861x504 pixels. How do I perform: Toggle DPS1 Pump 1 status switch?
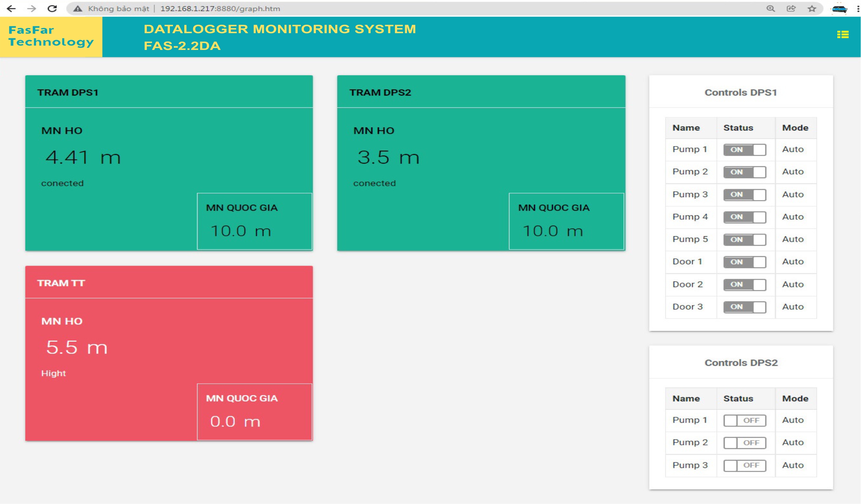point(744,150)
